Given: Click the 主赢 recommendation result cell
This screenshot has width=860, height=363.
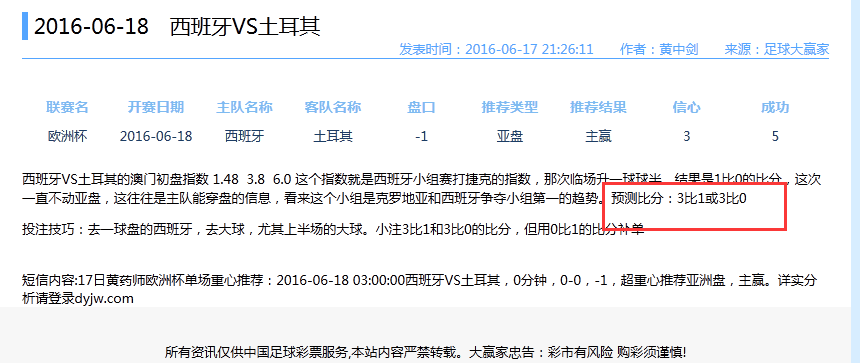Looking at the screenshot, I should click(x=598, y=136).
